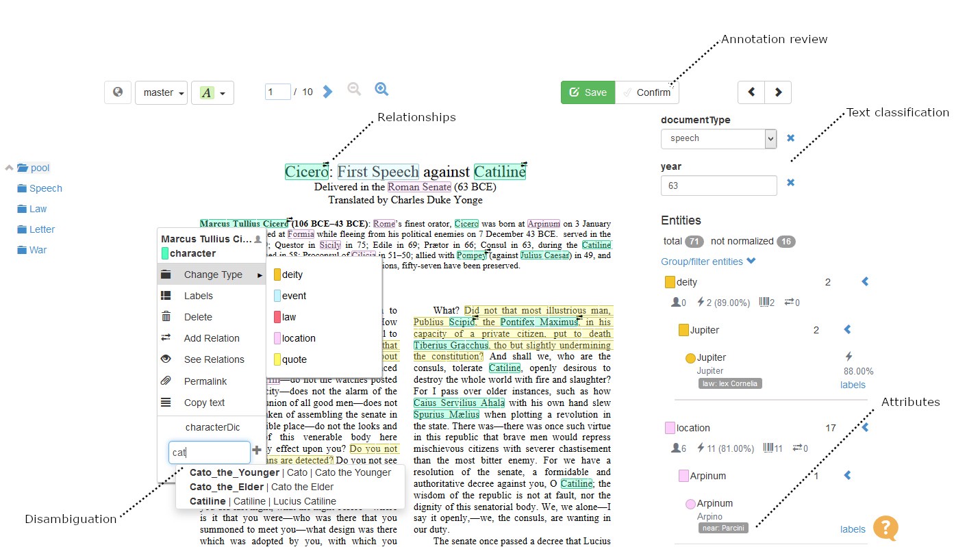Go to next document arrow
Viewport: 980px width, 547px height.
point(778,92)
